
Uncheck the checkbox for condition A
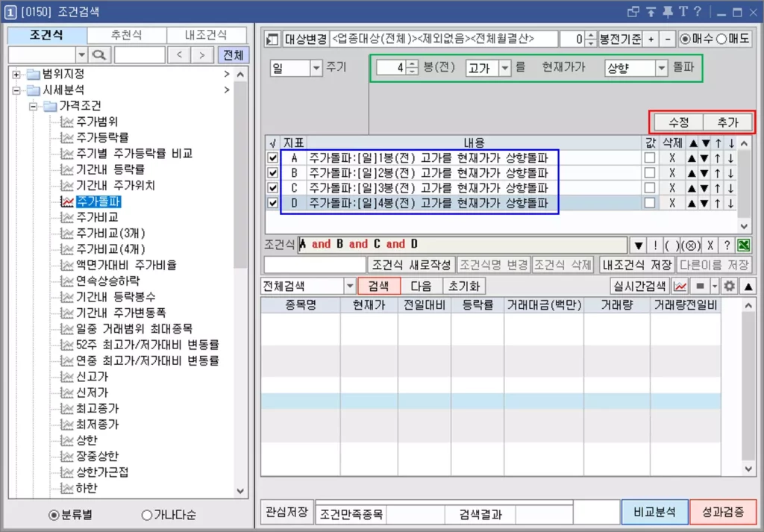click(273, 158)
